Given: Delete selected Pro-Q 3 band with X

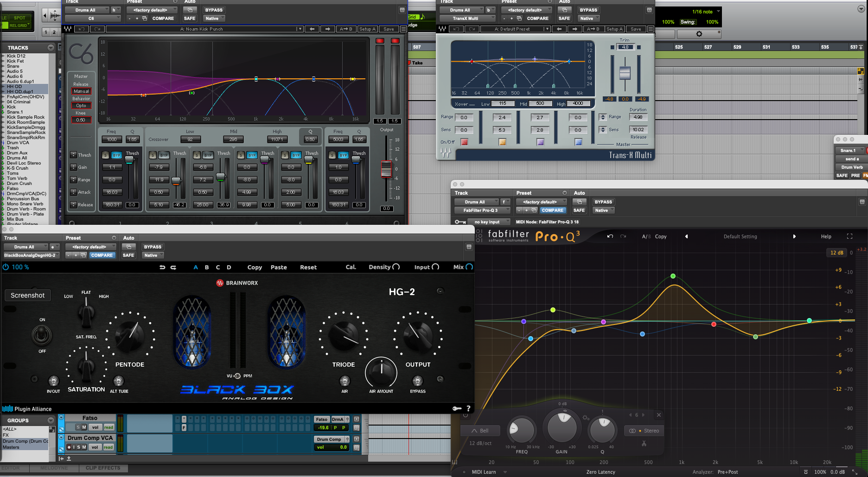Looking at the screenshot, I should [x=659, y=415].
